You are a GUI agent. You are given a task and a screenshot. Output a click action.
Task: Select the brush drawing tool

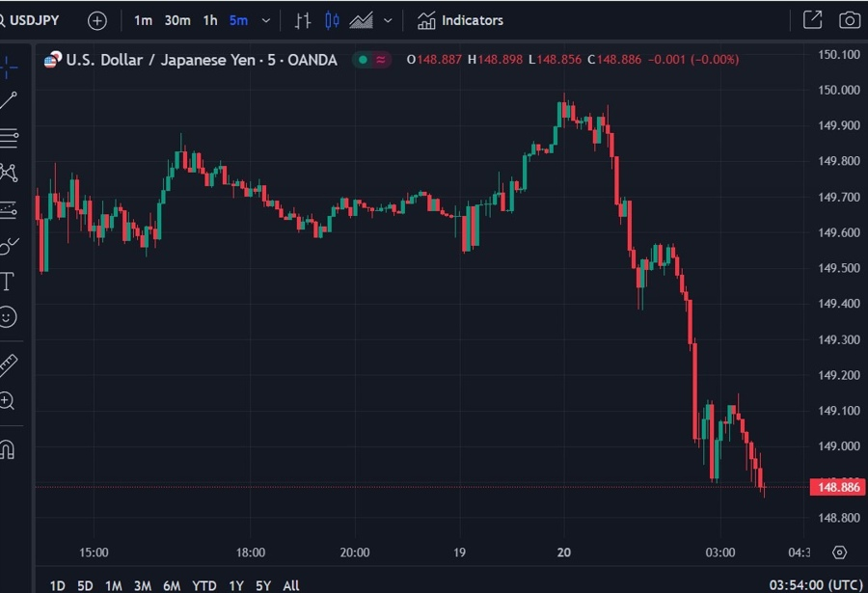(x=9, y=246)
